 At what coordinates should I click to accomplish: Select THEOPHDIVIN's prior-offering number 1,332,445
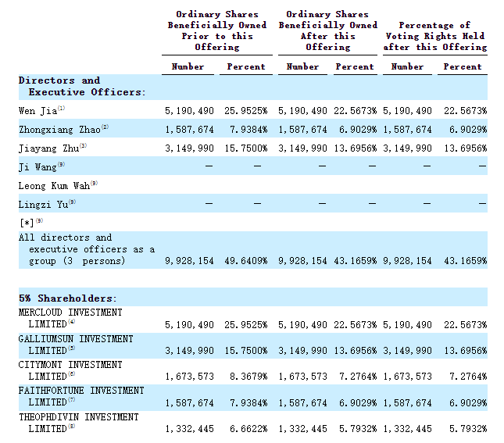click(189, 429)
